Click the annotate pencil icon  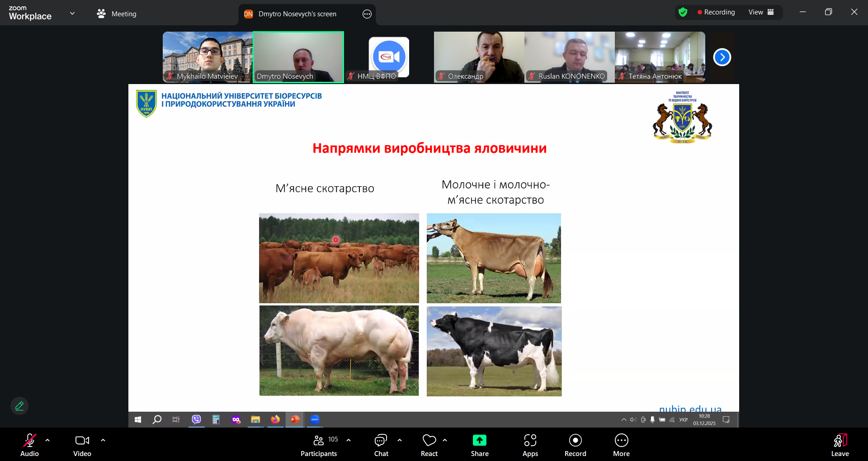(x=19, y=406)
